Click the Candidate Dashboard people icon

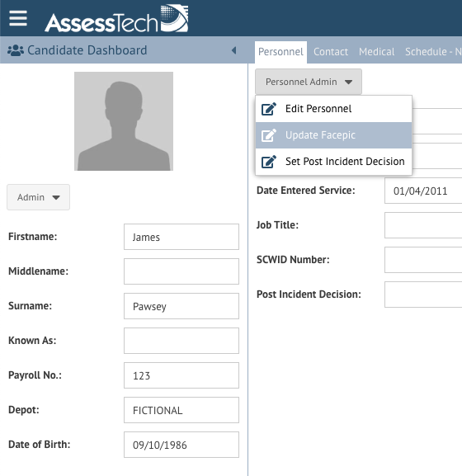tap(16, 50)
